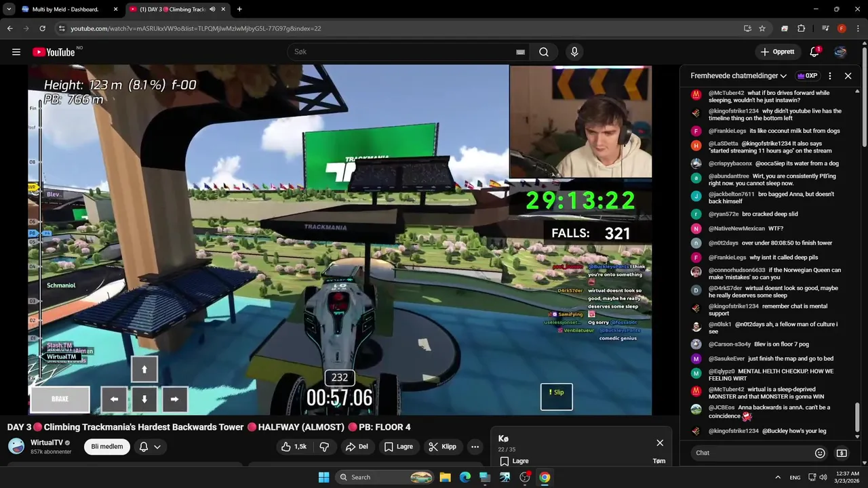Screen dimensions: 868x488
Task: Click the Windows taskbar Search box
Action: 385,477
